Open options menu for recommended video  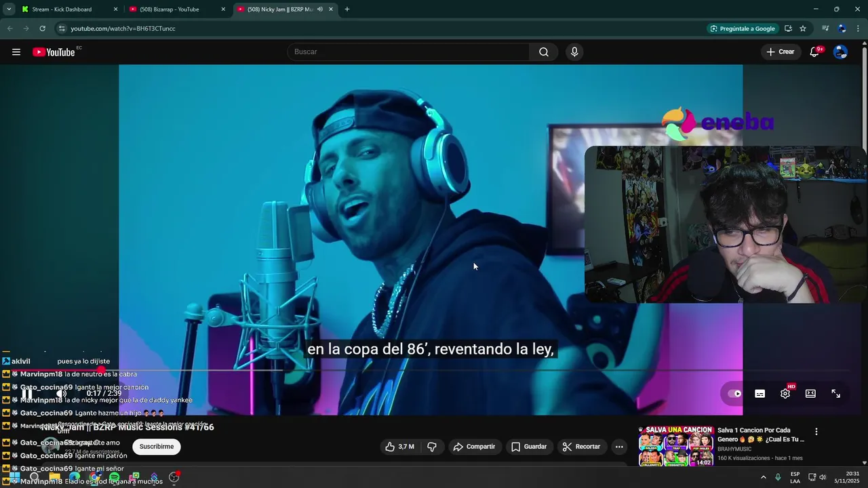(816, 432)
